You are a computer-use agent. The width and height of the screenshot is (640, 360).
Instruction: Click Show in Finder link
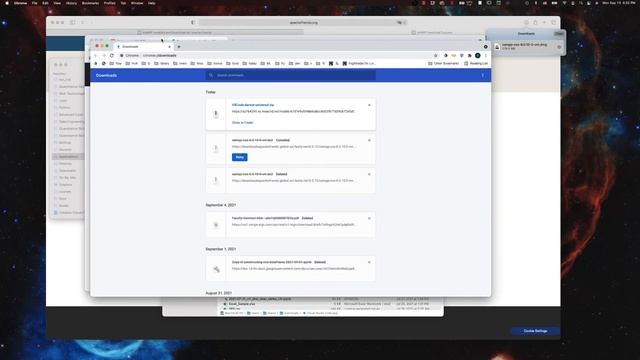242,122
